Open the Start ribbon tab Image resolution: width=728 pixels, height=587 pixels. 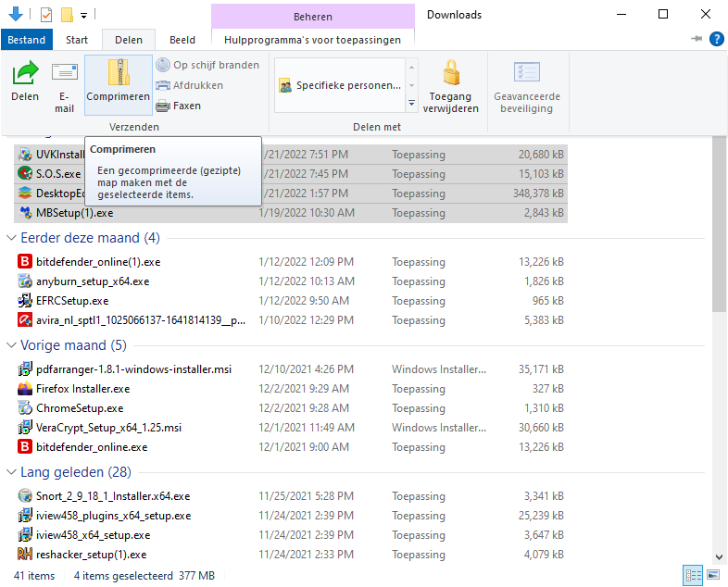click(x=77, y=40)
